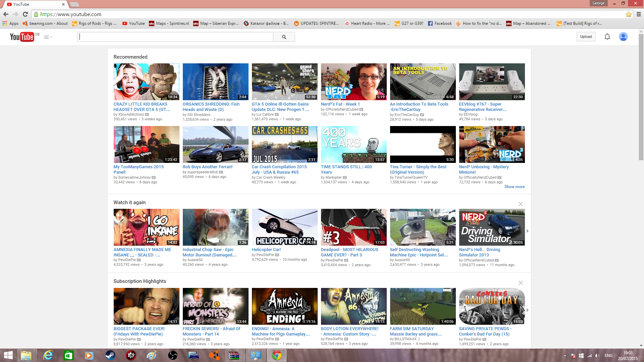Open Nerd³ Unboxing Mystery Minions title
644x362 pixels.
(484, 170)
